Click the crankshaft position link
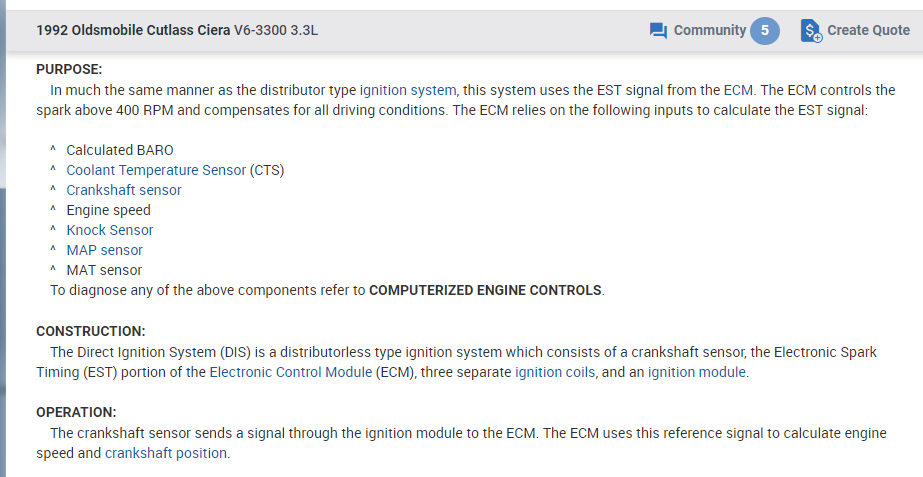 166,453
